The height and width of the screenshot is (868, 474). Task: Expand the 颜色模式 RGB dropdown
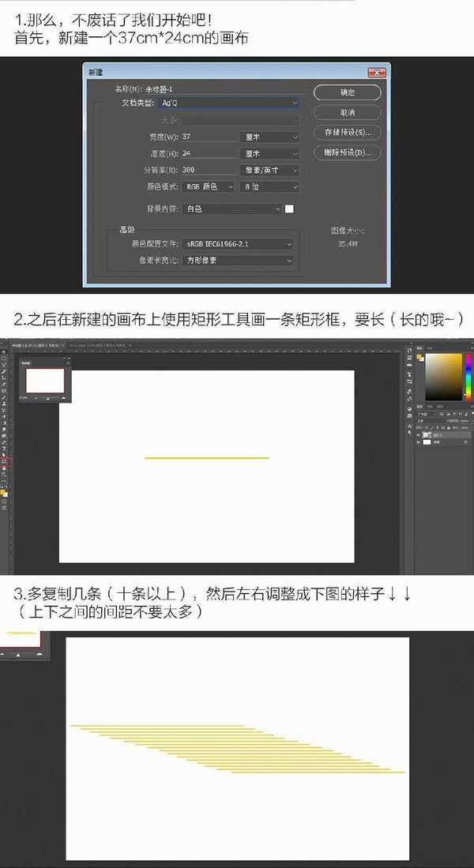pyautogui.click(x=209, y=186)
